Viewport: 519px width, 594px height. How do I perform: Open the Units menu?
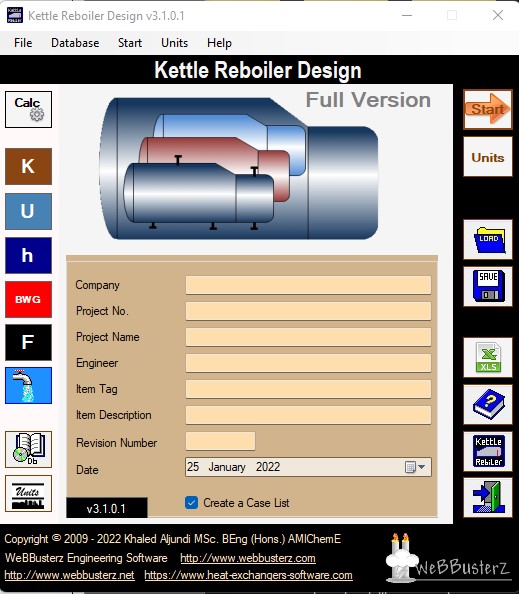click(174, 43)
